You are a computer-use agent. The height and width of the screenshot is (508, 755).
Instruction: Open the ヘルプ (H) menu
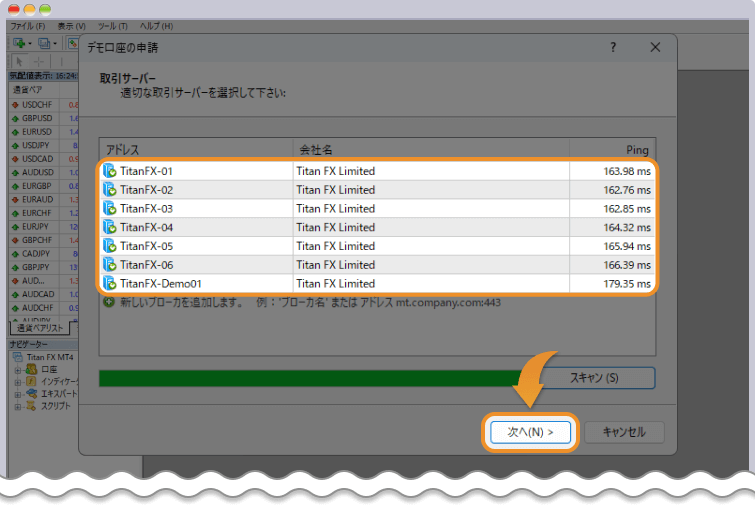click(x=156, y=26)
